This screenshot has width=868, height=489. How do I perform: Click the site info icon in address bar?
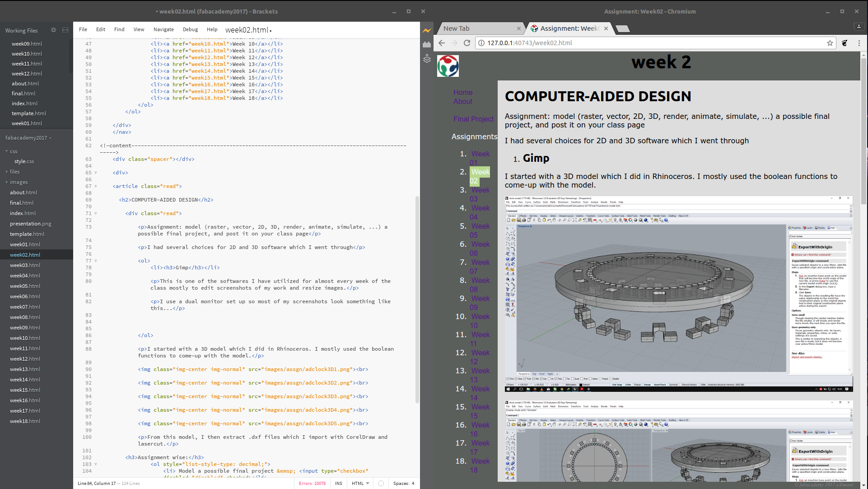click(x=481, y=43)
